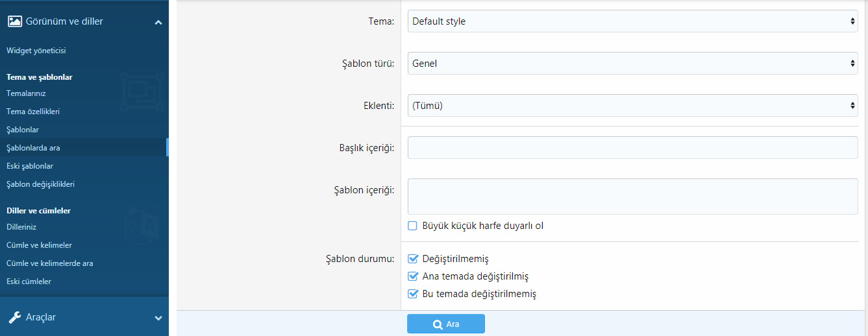This screenshot has height=336, width=868.
Task: Open the Eklenti dropdown showing (Tümü)
Action: (633, 106)
